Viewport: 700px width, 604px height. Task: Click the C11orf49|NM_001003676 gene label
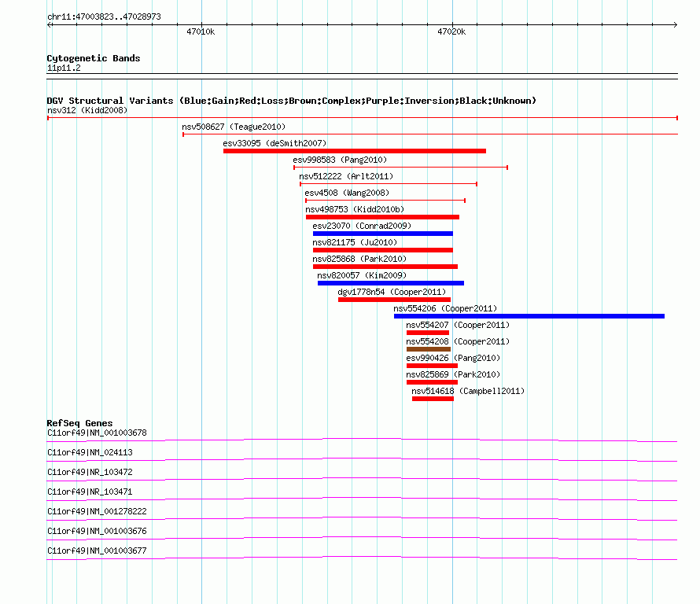click(97, 531)
